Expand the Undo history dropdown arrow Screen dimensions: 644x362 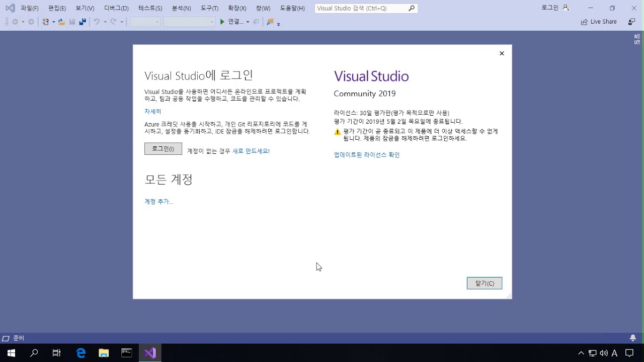[x=105, y=22]
